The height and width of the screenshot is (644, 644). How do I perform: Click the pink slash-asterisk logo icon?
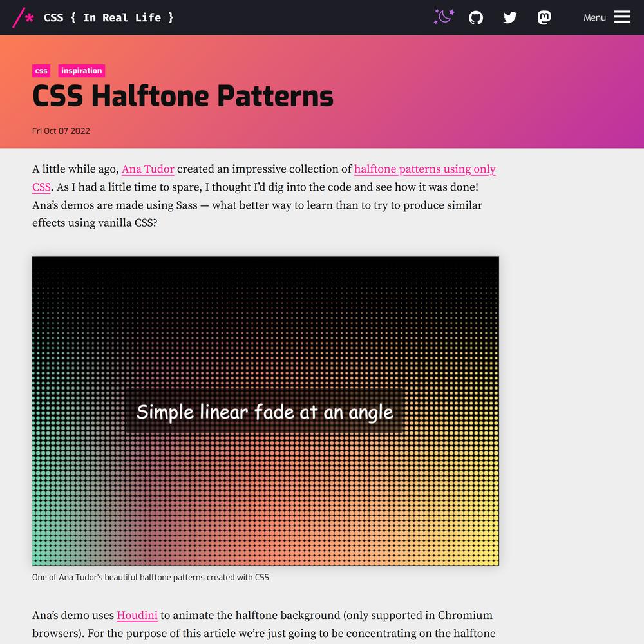coord(23,17)
